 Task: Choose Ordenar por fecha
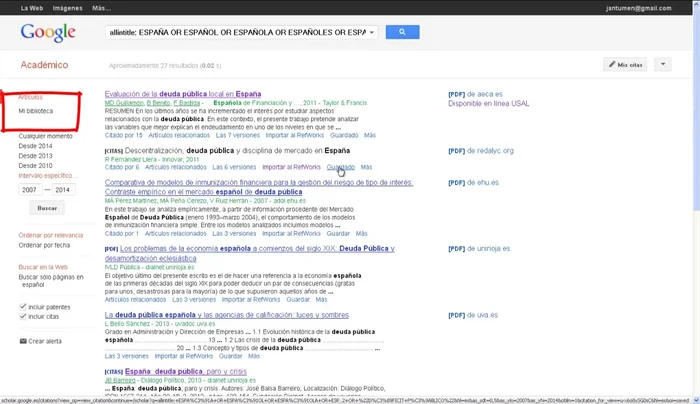[44, 245]
